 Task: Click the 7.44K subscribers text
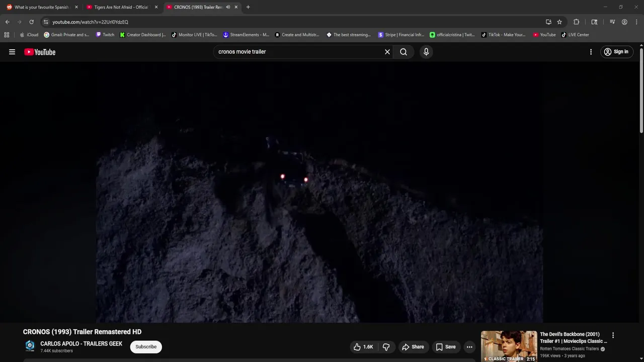coord(56,351)
